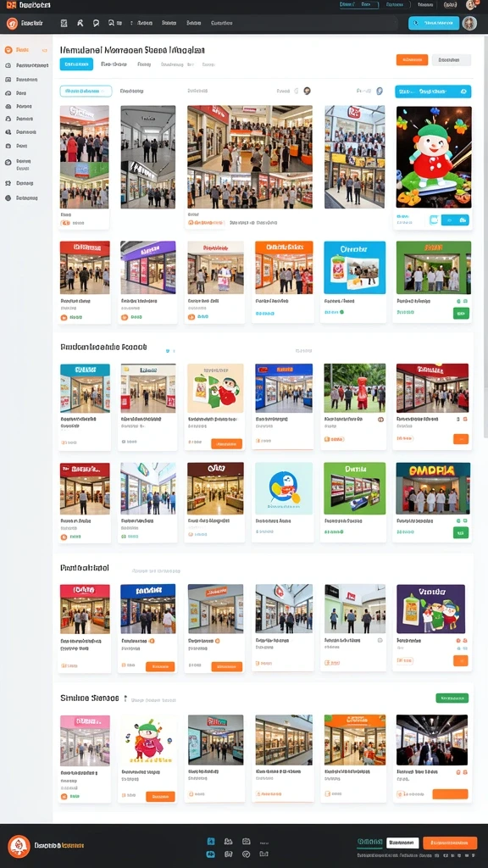The width and height of the screenshot is (488, 868).
Task: Select the solid blue tab under the page title
Action: click(x=76, y=64)
